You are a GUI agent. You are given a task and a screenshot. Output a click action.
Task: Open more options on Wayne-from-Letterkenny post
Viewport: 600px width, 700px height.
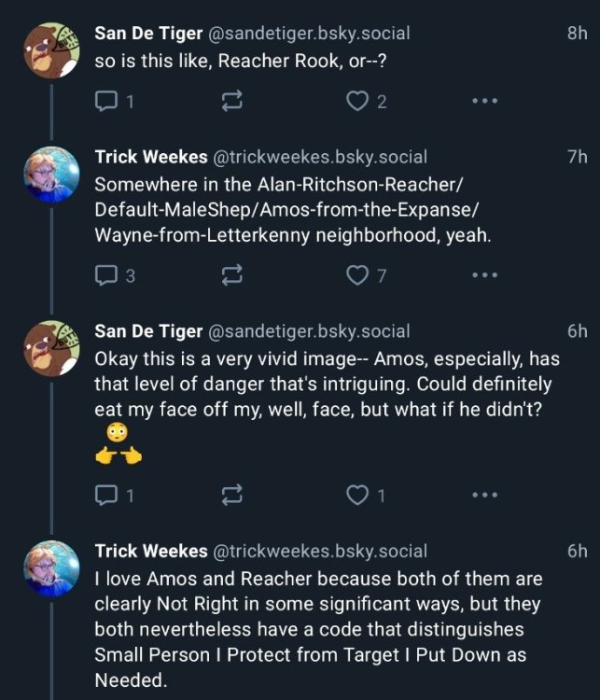tap(484, 274)
